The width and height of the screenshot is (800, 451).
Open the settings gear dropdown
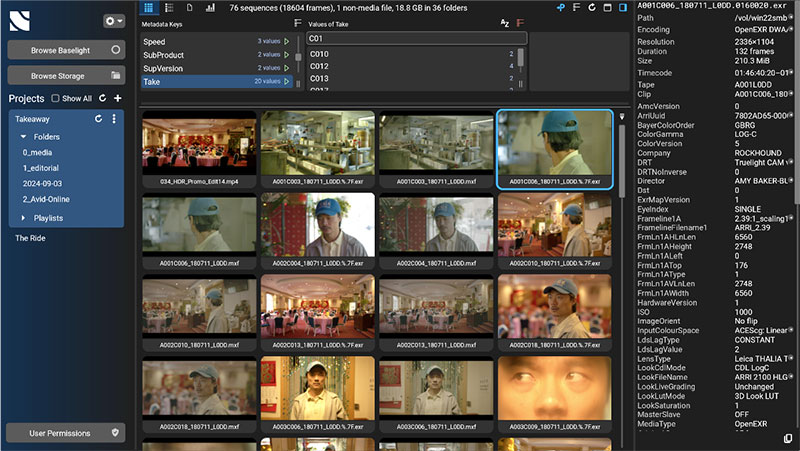coord(113,21)
